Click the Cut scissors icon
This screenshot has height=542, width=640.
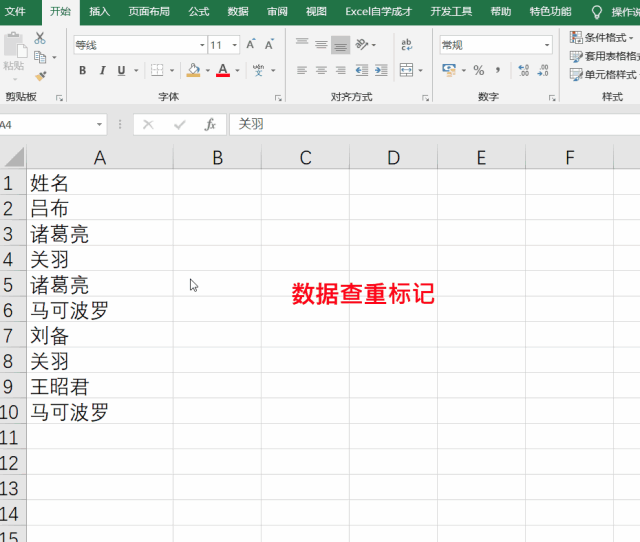[x=40, y=38]
